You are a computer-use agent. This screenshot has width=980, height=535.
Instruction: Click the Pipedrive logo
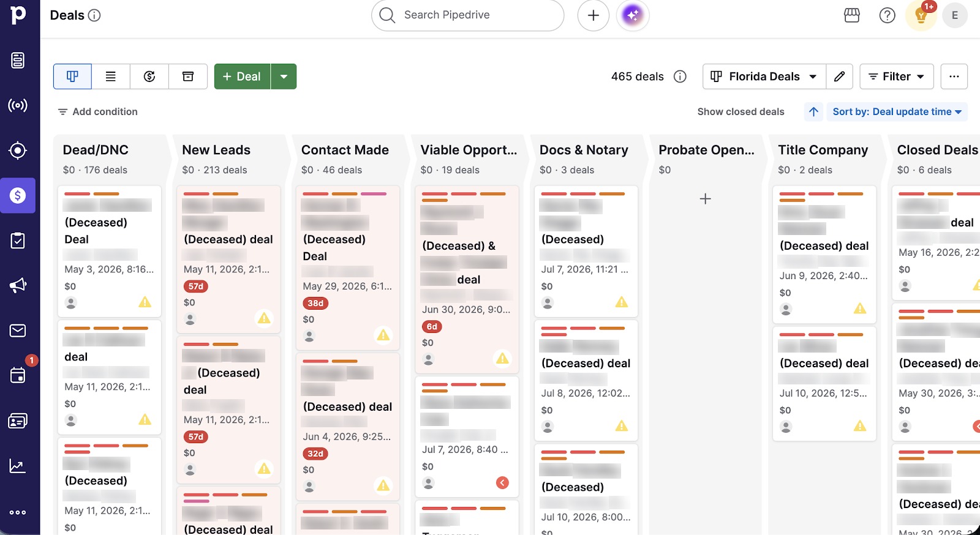(18, 14)
